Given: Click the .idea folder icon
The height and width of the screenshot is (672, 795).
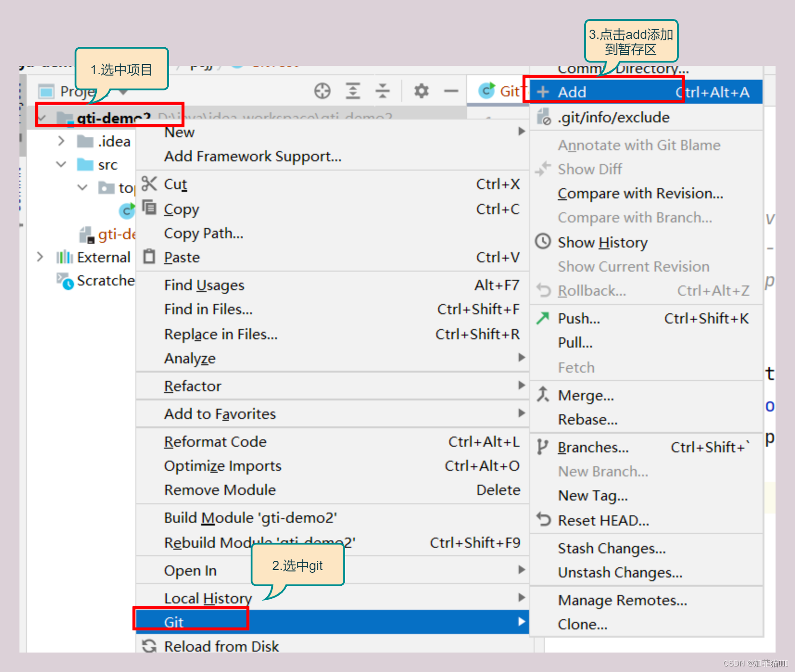Looking at the screenshot, I should 85,141.
